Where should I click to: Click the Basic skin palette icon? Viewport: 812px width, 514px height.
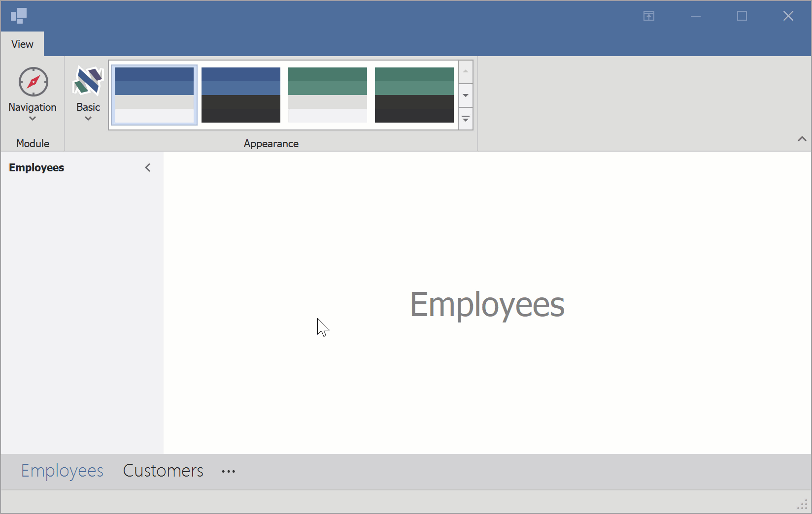coord(88,82)
